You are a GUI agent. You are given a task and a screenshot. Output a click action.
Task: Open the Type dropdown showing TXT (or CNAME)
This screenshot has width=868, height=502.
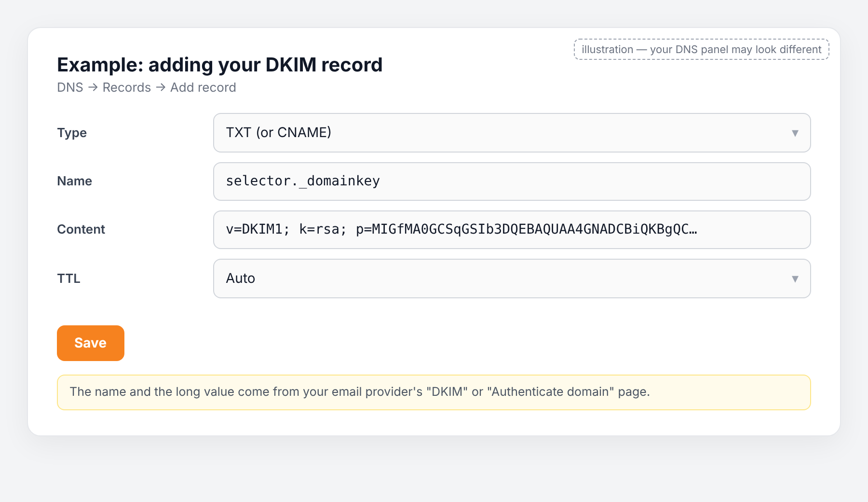[512, 133]
